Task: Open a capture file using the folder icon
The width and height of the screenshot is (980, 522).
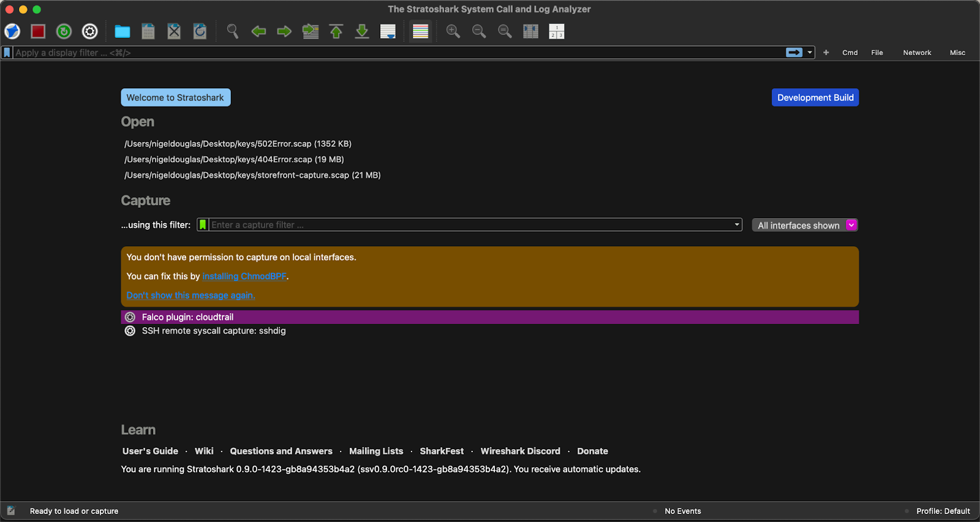Action: [123, 31]
